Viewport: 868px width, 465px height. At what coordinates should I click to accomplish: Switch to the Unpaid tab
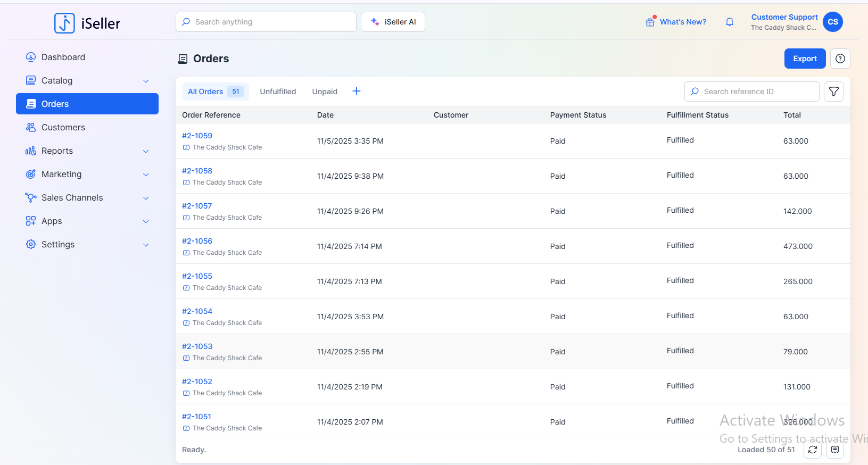(325, 92)
